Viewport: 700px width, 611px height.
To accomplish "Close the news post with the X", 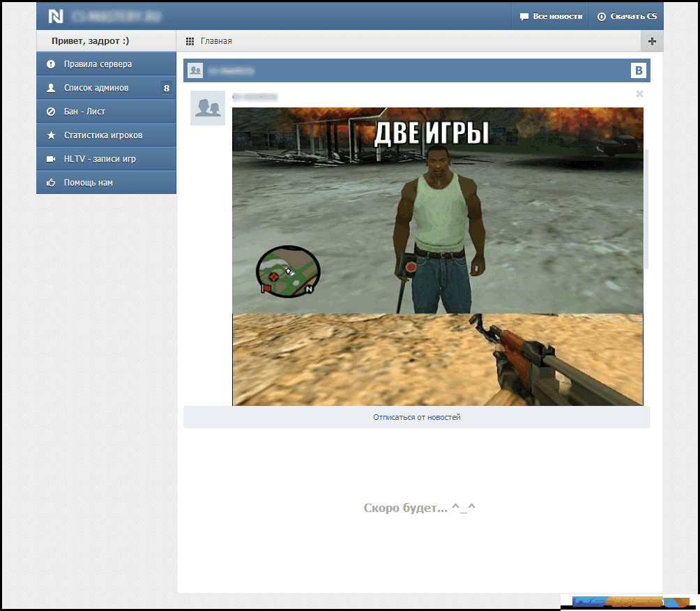I will pyautogui.click(x=639, y=93).
